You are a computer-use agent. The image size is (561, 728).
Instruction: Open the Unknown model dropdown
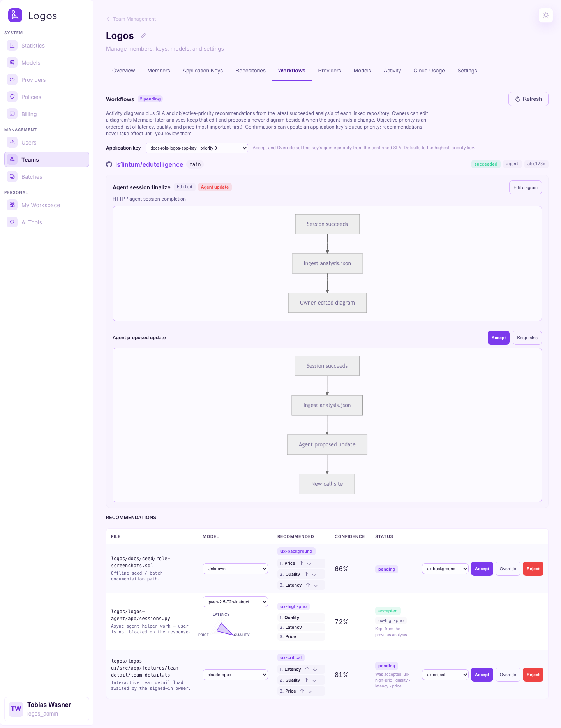pyautogui.click(x=235, y=569)
